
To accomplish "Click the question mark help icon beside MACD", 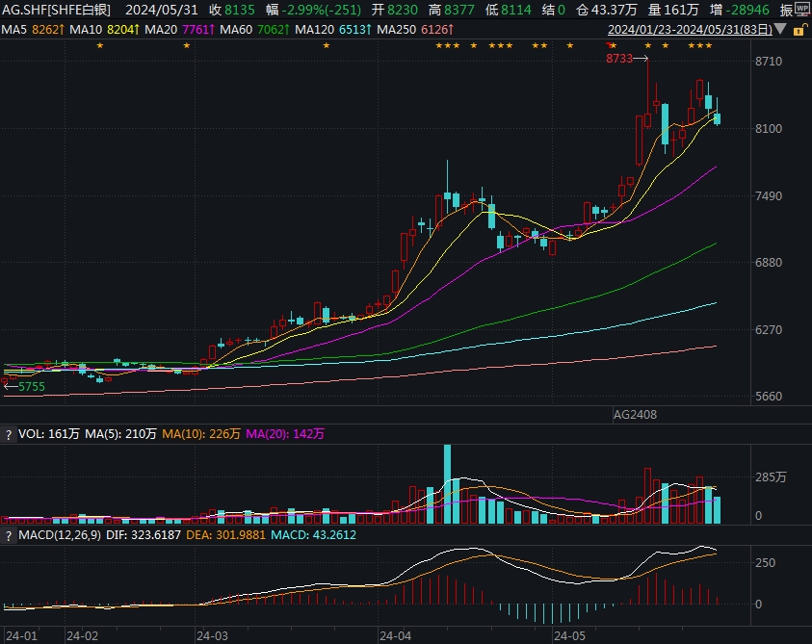I will [x=8, y=535].
